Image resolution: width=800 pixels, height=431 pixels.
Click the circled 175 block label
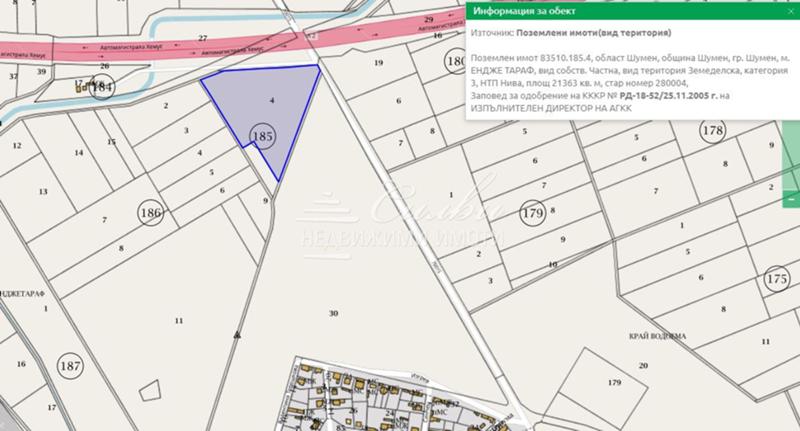(x=776, y=280)
